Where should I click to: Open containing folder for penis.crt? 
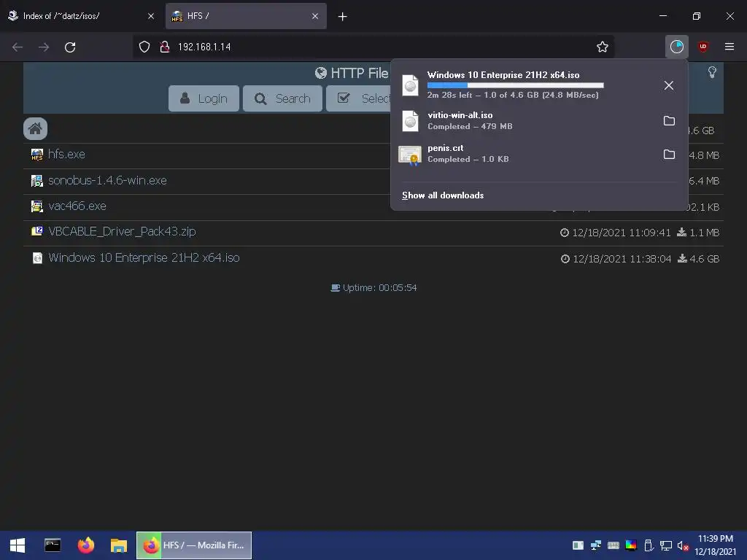(x=670, y=155)
